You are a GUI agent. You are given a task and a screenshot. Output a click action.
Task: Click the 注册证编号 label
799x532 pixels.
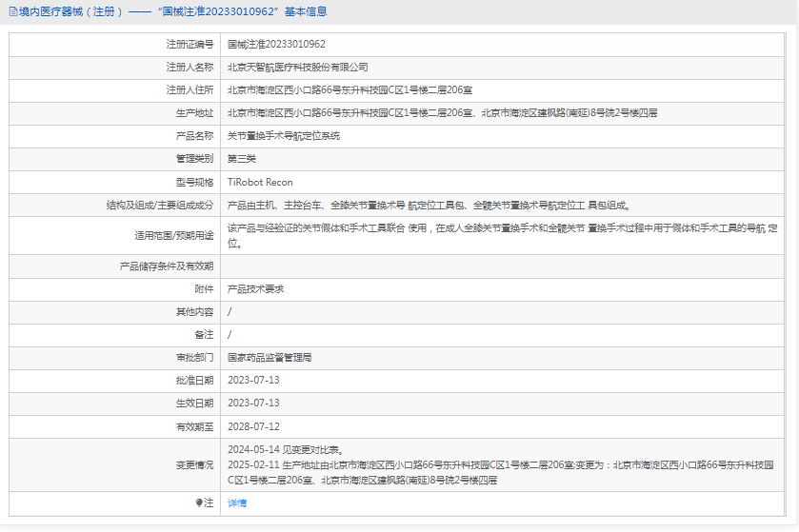190,45
